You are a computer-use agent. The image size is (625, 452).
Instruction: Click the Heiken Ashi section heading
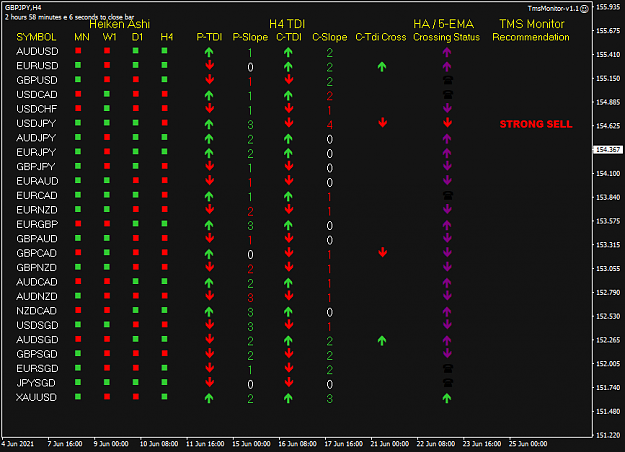(x=120, y=25)
